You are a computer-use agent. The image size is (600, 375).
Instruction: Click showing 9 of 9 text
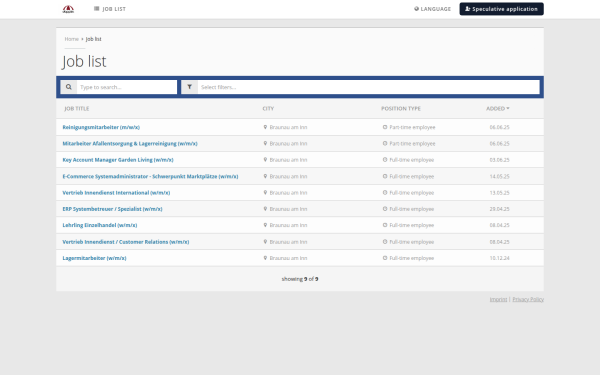(x=300, y=279)
